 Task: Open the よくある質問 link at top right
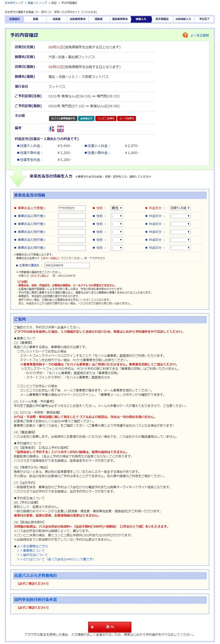click(199, 36)
